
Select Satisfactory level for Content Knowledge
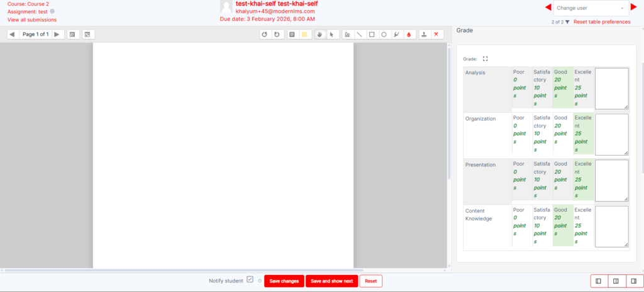(x=542, y=225)
